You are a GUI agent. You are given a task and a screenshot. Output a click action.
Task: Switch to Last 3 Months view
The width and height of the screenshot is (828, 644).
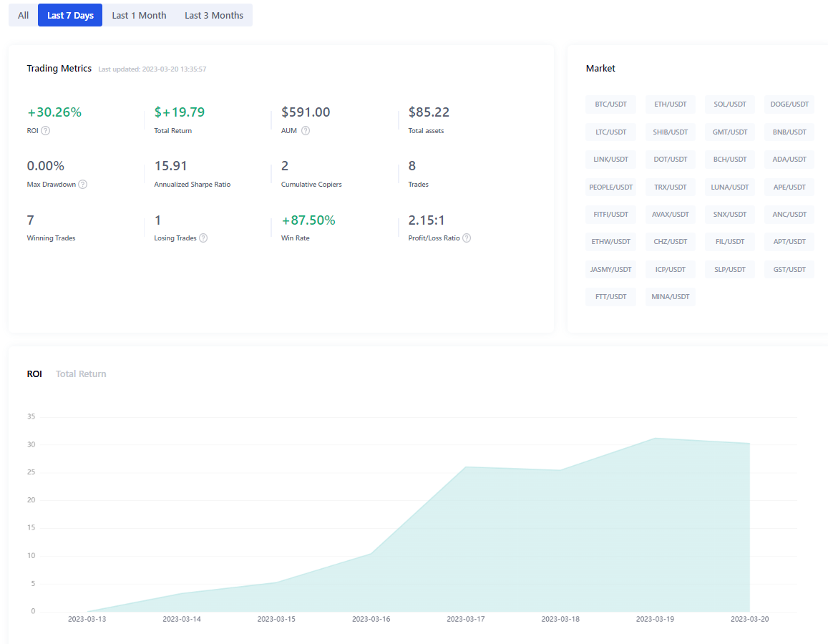coord(214,15)
